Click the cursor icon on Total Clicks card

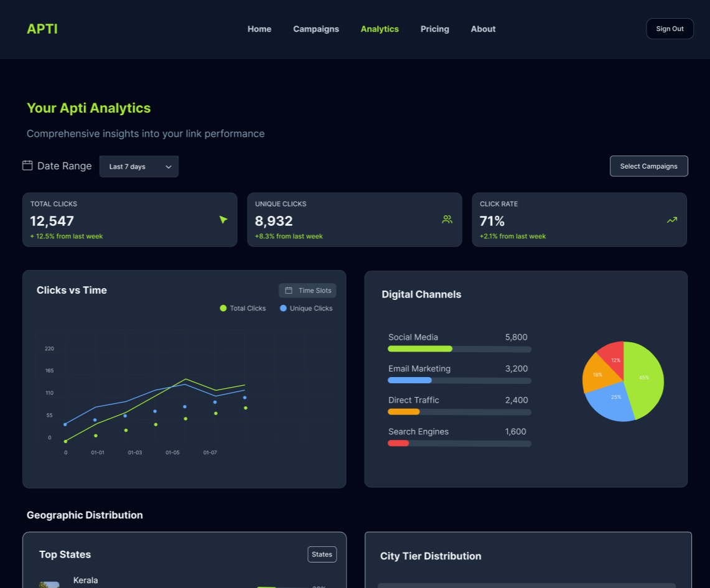(223, 220)
